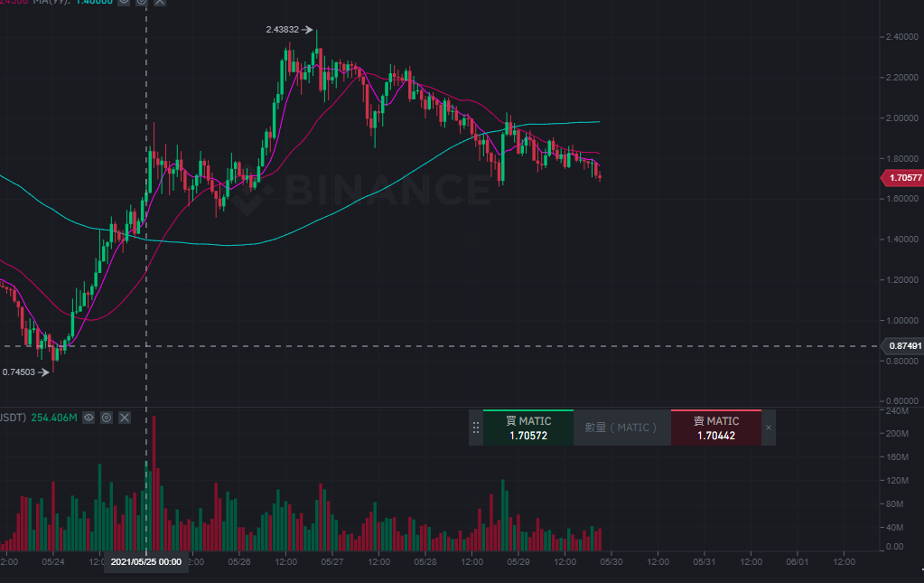Focus the MATIC quantity input field

coord(621,428)
